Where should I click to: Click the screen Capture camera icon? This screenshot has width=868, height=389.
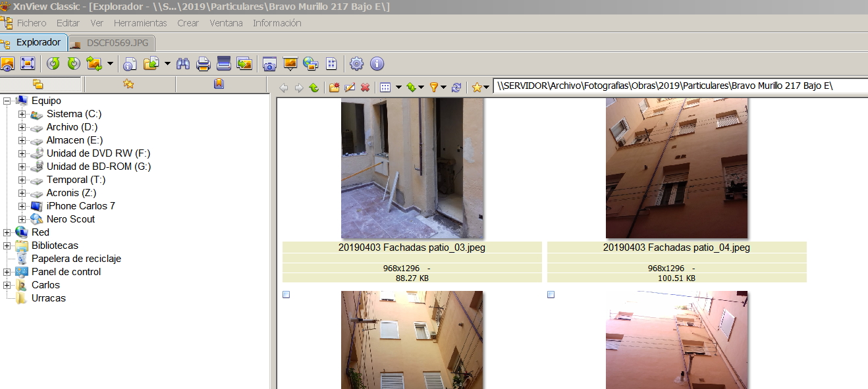(269, 64)
